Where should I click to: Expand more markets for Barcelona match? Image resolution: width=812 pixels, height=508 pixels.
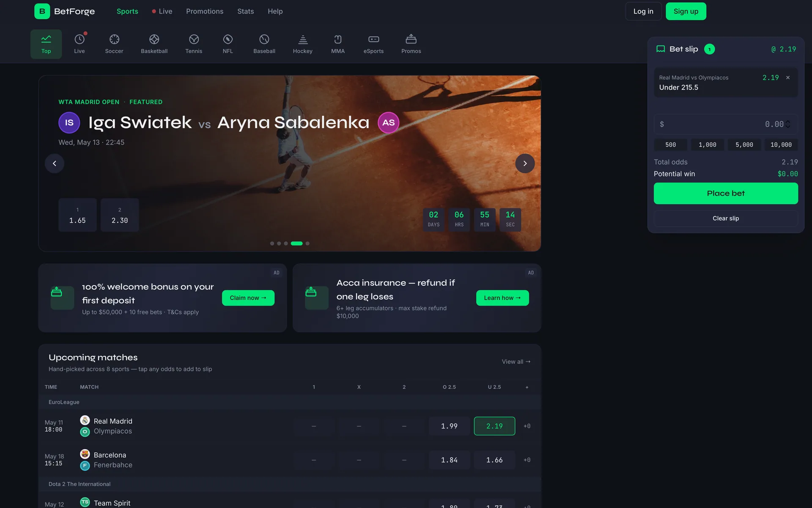tap(527, 460)
